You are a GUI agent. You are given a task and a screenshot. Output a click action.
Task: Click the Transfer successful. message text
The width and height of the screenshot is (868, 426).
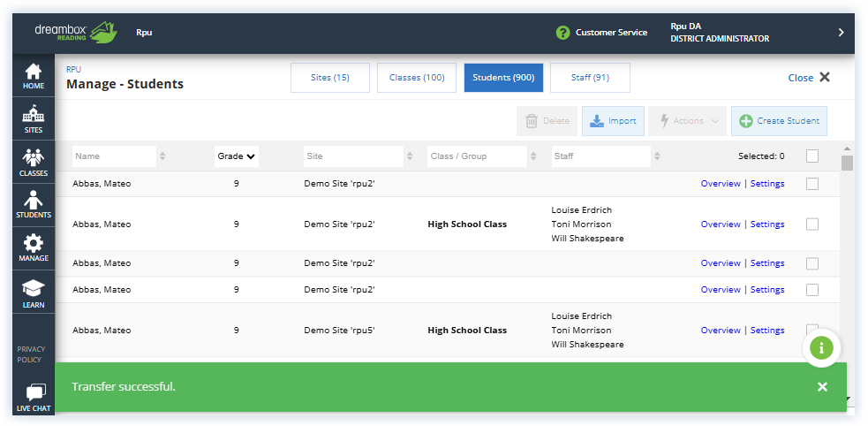124,386
